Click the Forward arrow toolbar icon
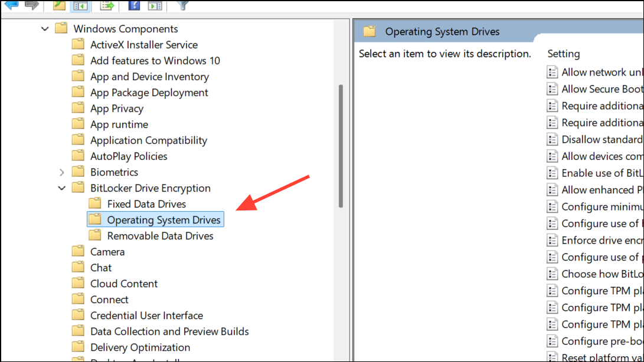The width and height of the screenshot is (644, 362). (x=32, y=5)
